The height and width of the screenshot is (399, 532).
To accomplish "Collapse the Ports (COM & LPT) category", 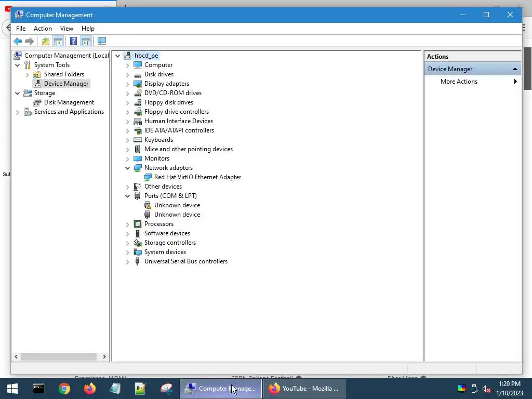I will [x=128, y=196].
